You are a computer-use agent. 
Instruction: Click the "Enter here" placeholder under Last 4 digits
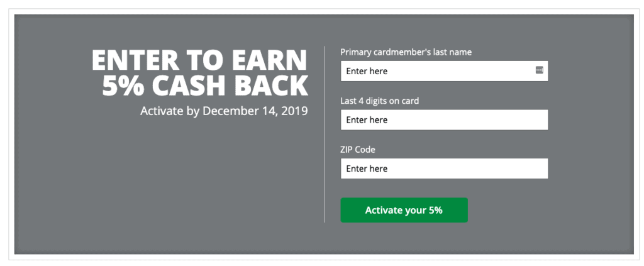[367, 120]
